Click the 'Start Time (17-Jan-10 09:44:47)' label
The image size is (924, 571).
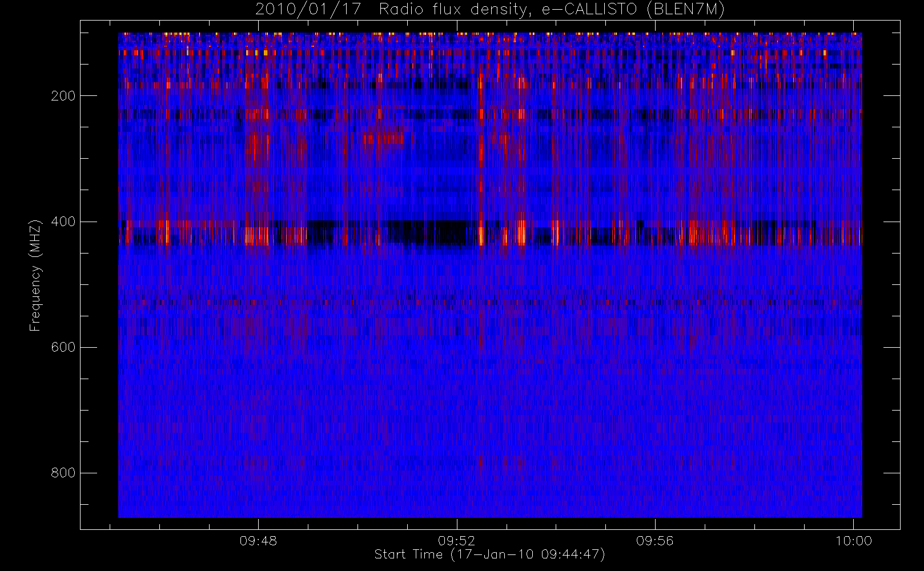(490, 554)
